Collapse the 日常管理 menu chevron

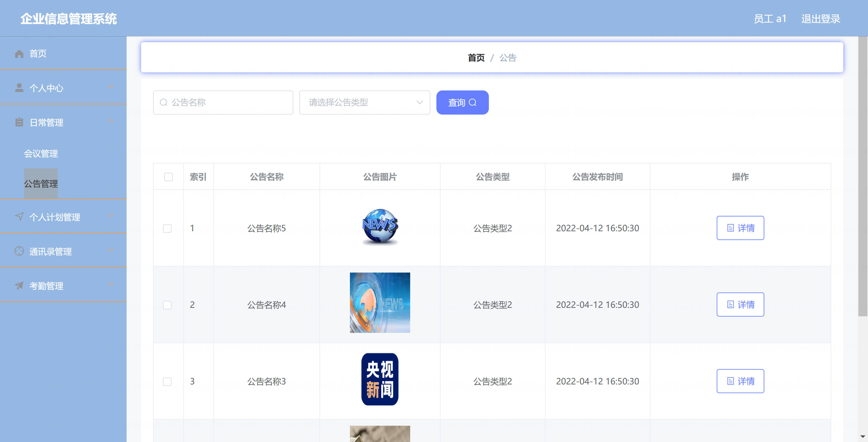click(x=111, y=121)
